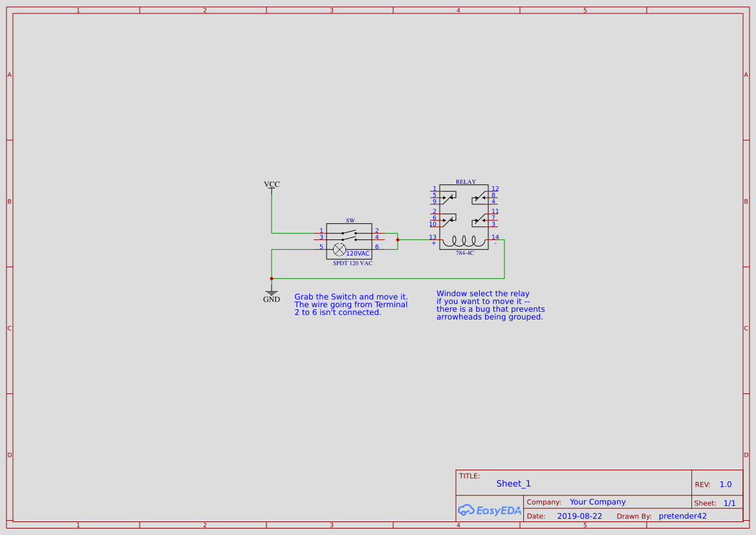Click the relay contact beside relay pin 6
Viewport: 756px width, 535px height.
[449, 219]
